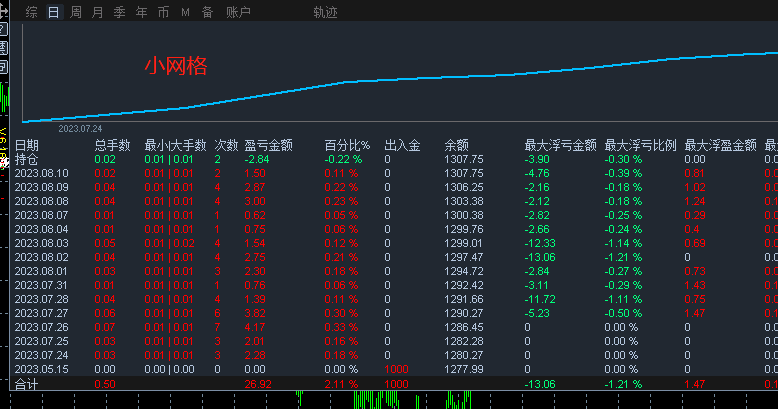The height and width of the screenshot is (409, 778).
Task: Click the 图 chart icon on left edge
Action: 3,48
